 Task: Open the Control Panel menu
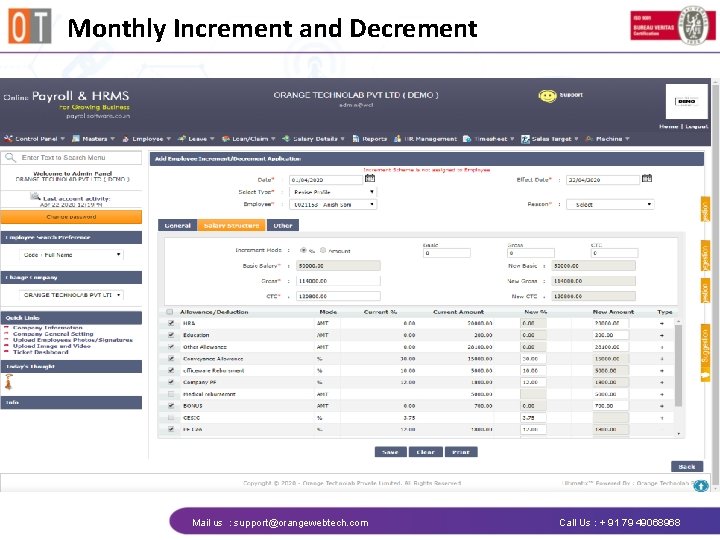click(34, 139)
